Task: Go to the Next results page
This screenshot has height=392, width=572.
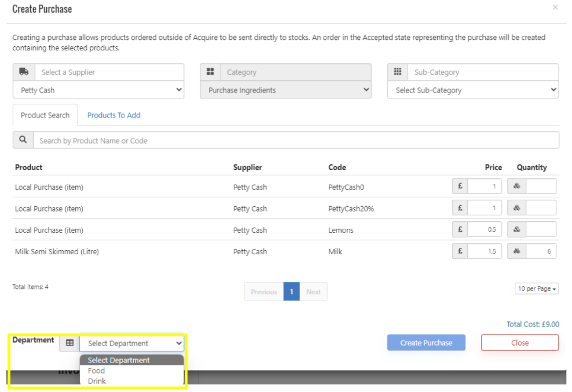Action: [313, 292]
